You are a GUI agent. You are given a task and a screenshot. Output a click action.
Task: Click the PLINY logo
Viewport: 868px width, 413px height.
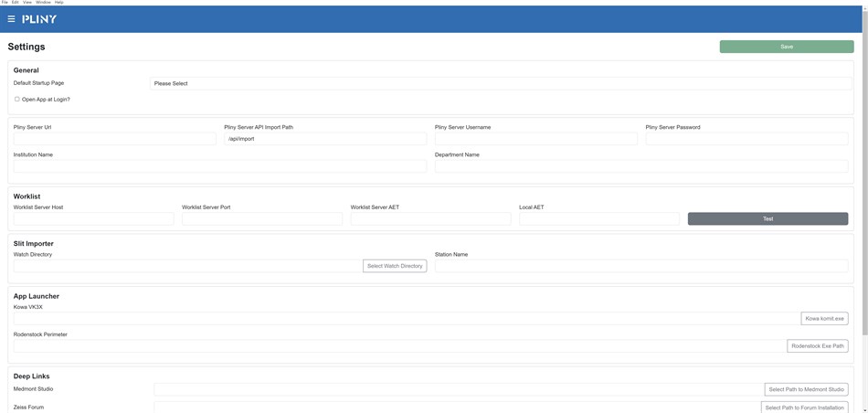click(39, 19)
